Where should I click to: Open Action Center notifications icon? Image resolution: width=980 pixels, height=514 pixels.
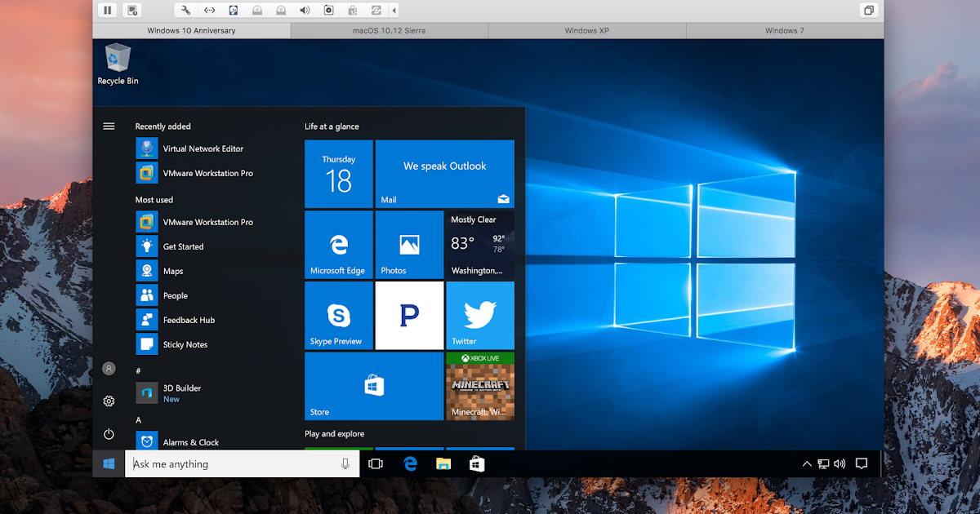pos(861,463)
